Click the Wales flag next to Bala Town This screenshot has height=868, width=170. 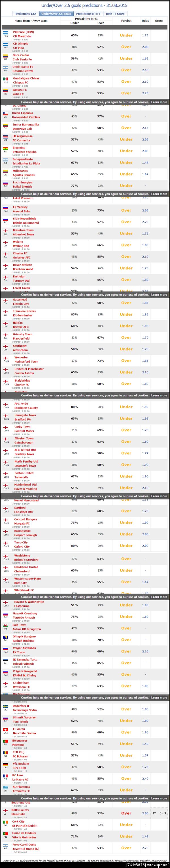point(5,626)
